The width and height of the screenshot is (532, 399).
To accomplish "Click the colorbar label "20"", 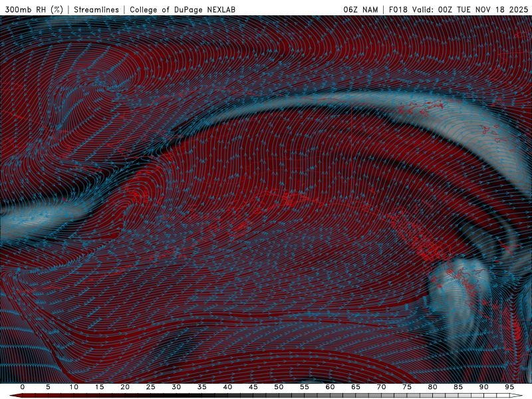I will (125, 387).
